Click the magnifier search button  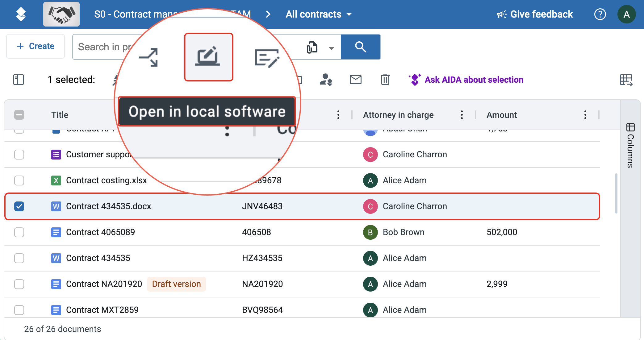tap(360, 47)
